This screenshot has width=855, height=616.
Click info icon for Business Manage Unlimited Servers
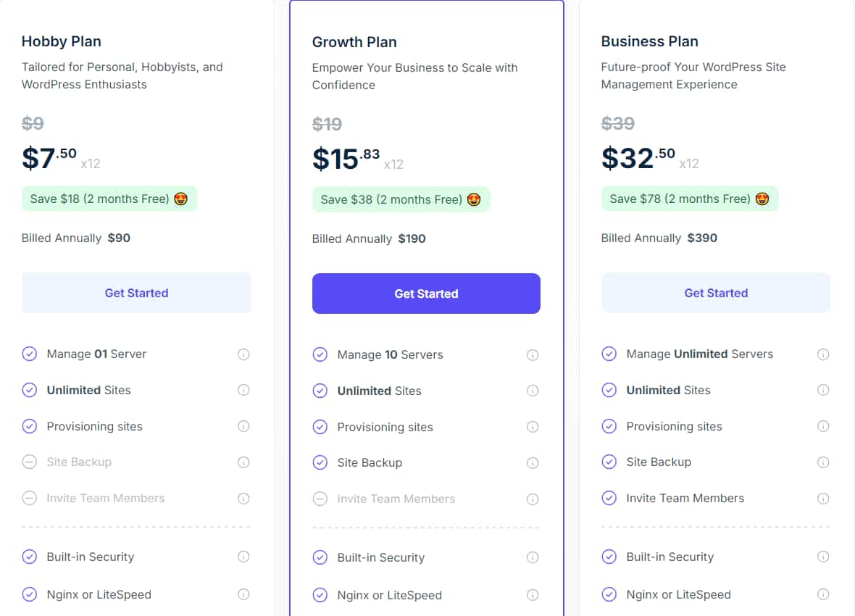coord(823,354)
